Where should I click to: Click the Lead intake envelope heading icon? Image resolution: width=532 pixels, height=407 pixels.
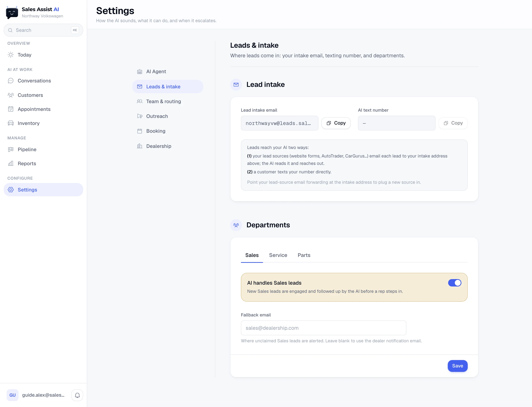click(236, 84)
